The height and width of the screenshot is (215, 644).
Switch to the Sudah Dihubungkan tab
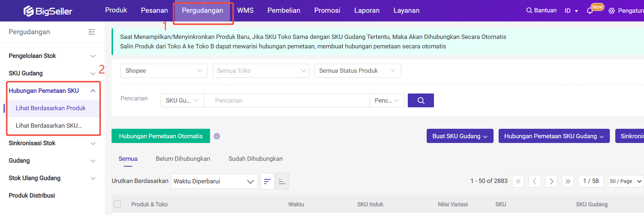click(255, 159)
